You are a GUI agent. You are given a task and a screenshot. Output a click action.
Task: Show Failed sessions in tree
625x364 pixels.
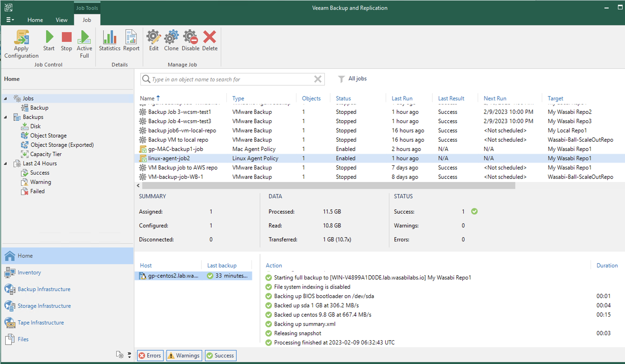coord(33,191)
